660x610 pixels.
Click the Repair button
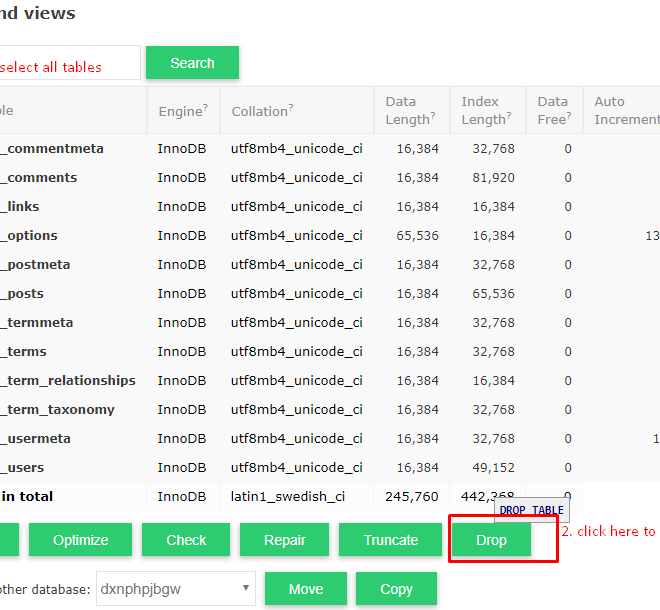pos(284,540)
